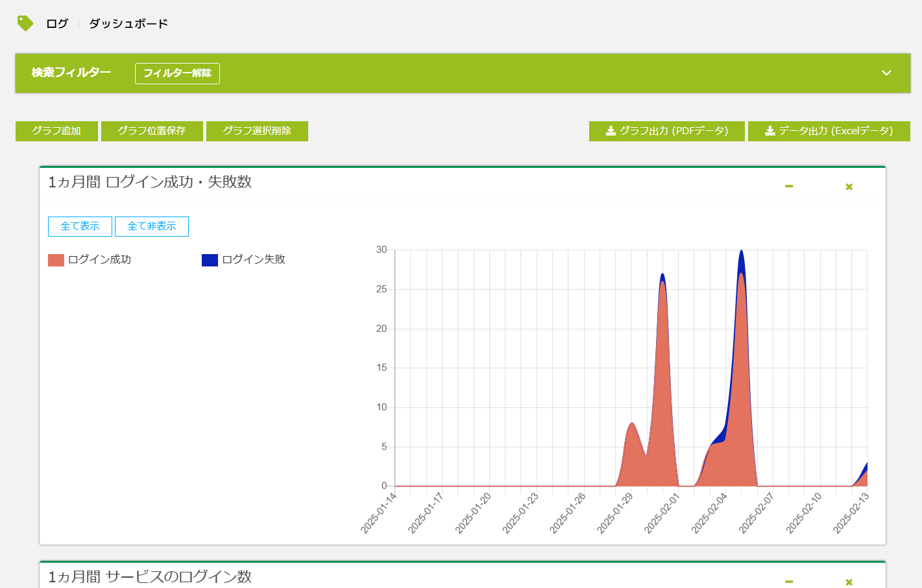Click the グラフ追加 button
This screenshot has height=588, width=922.
pyautogui.click(x=56, y=131)
